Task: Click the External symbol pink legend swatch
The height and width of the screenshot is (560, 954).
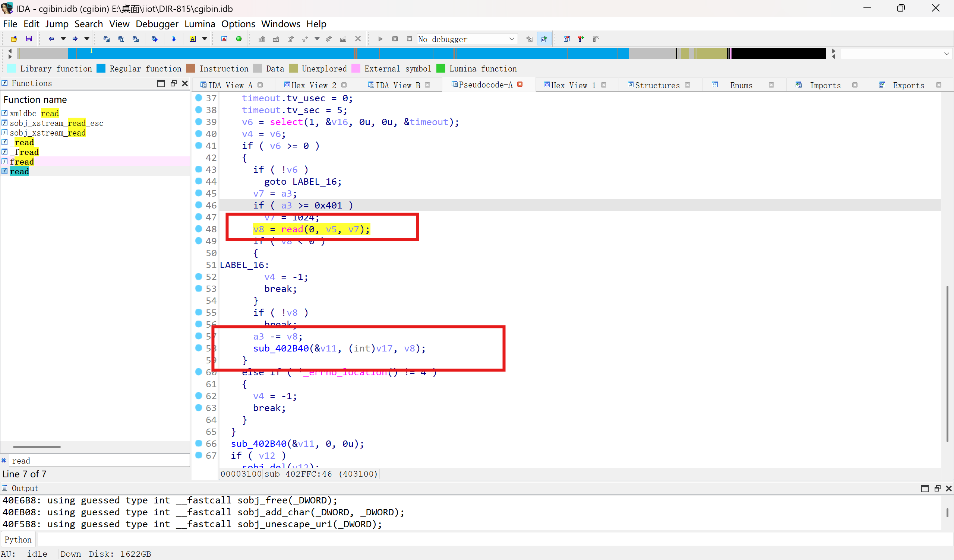Action: point(356,69)
